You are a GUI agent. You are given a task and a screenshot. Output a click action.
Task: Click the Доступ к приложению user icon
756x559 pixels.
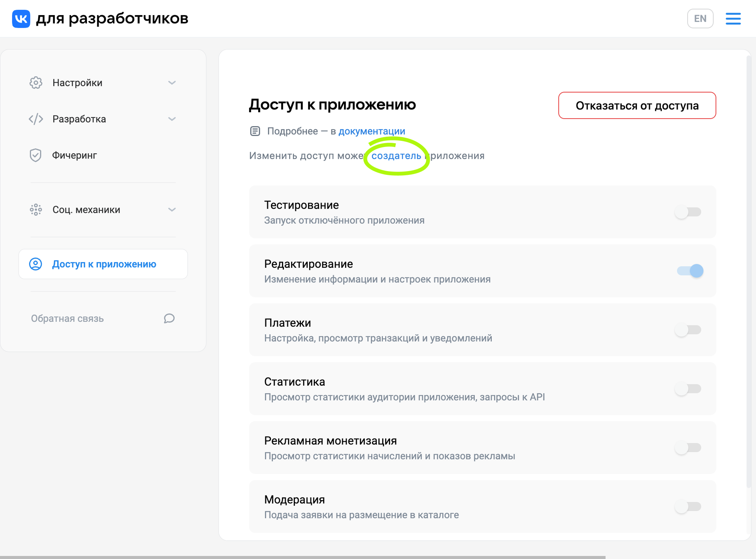(36, 264)
